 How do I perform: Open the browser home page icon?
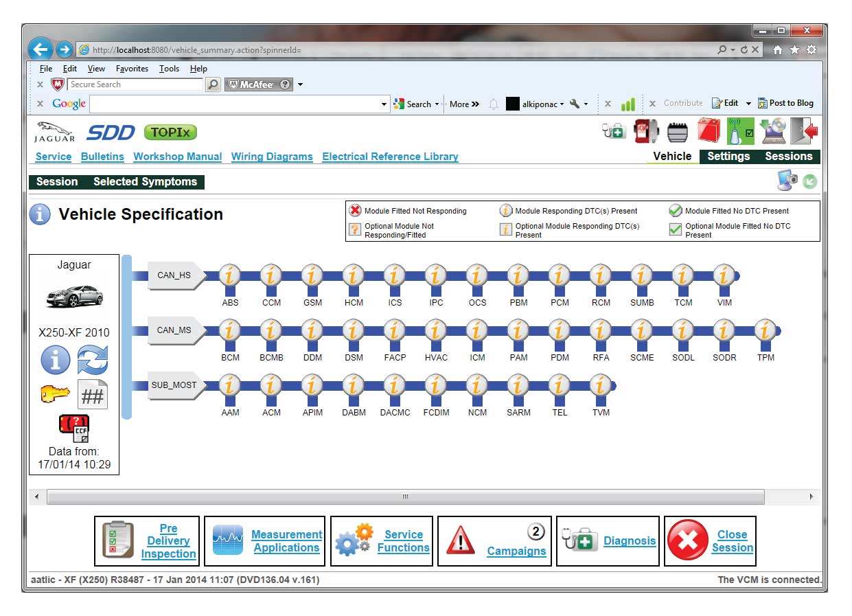tap(778, 49)
